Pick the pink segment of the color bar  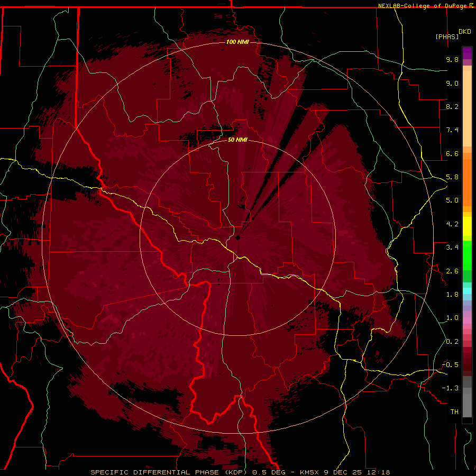pos(467,321)
